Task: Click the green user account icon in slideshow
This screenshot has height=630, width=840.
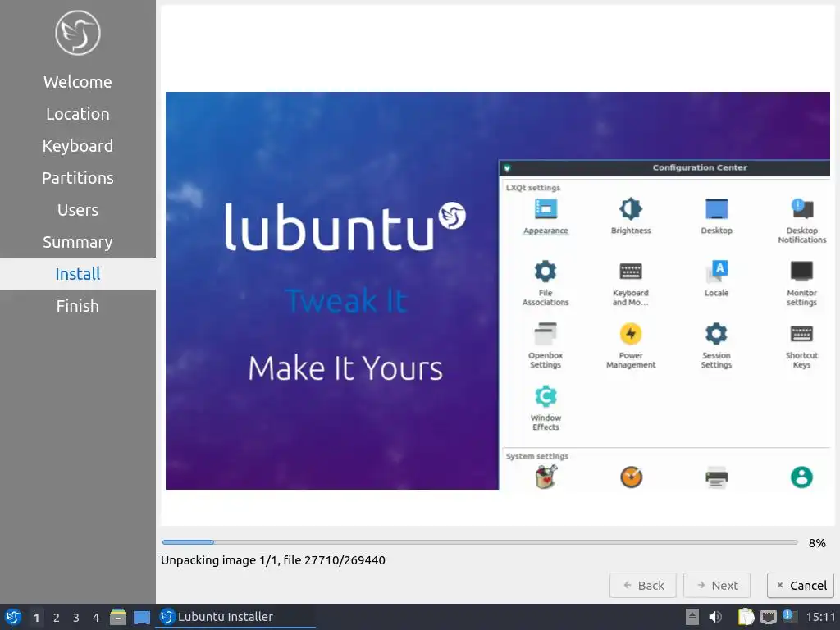Action: 801,477
